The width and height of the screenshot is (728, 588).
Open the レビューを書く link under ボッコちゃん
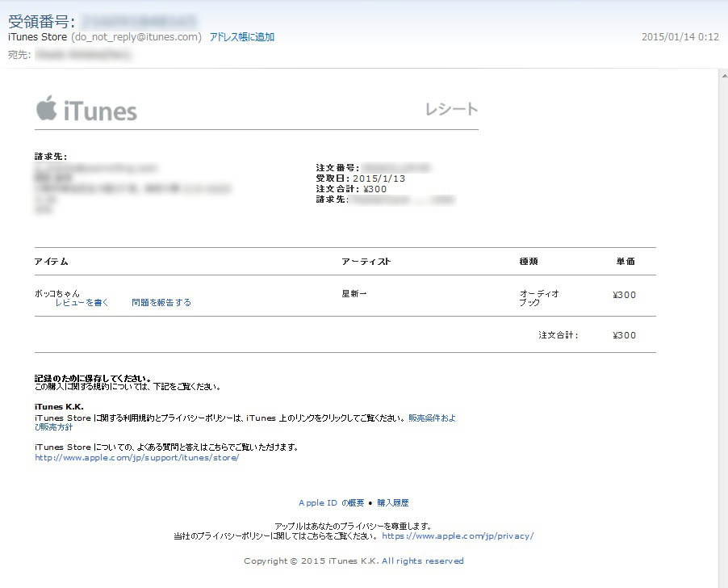pyautogui.click(x=82, y=303)
